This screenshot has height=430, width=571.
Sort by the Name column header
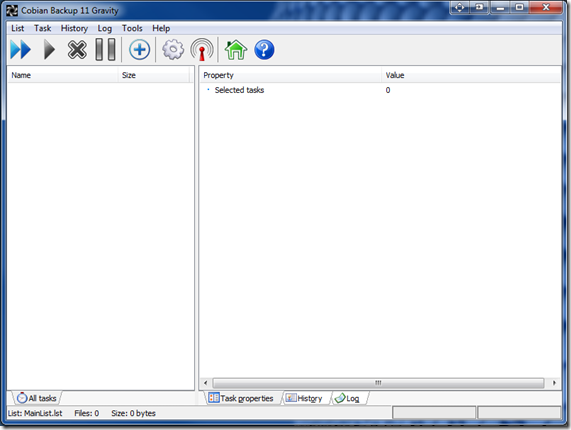coord(63,75)
